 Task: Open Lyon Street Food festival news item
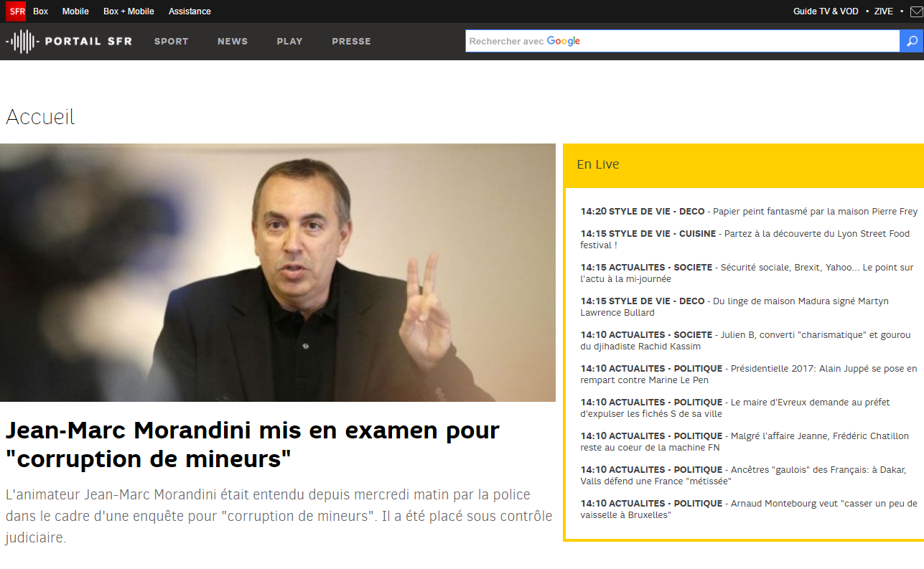745,240
